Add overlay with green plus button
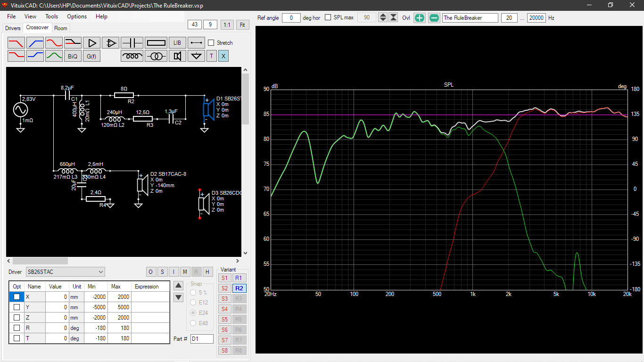Image resolution: width=644 pixels, height=362 pixels. click(x=420, y=18)
